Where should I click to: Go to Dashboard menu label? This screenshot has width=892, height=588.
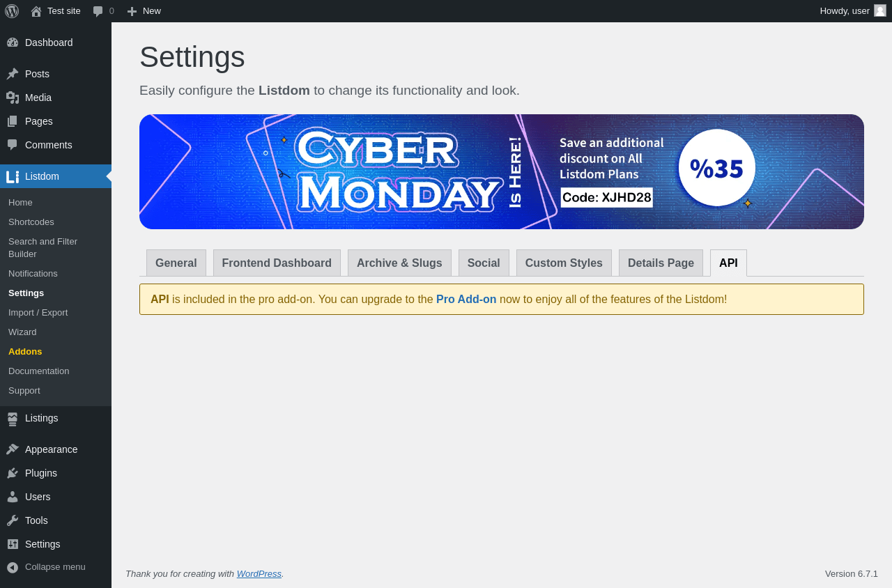(x=49, y=42)
